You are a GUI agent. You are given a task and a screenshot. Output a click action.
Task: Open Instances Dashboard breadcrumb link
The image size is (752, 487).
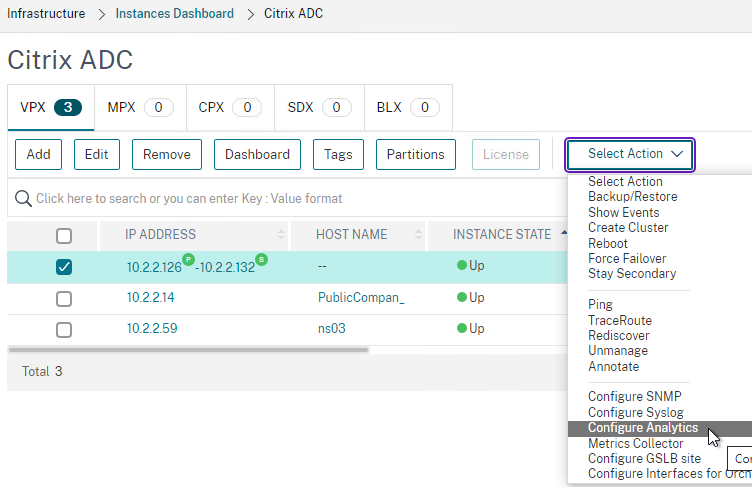tap(175, 13)
